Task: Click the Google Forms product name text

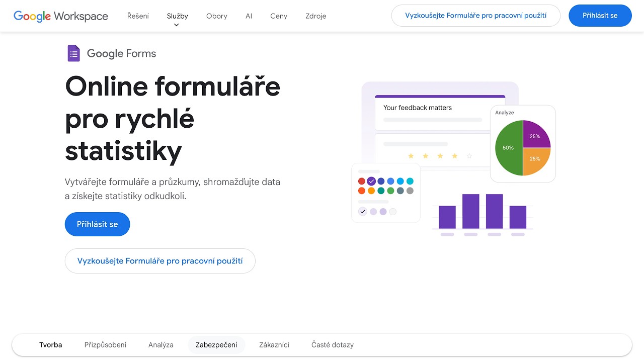Action: 122,54
